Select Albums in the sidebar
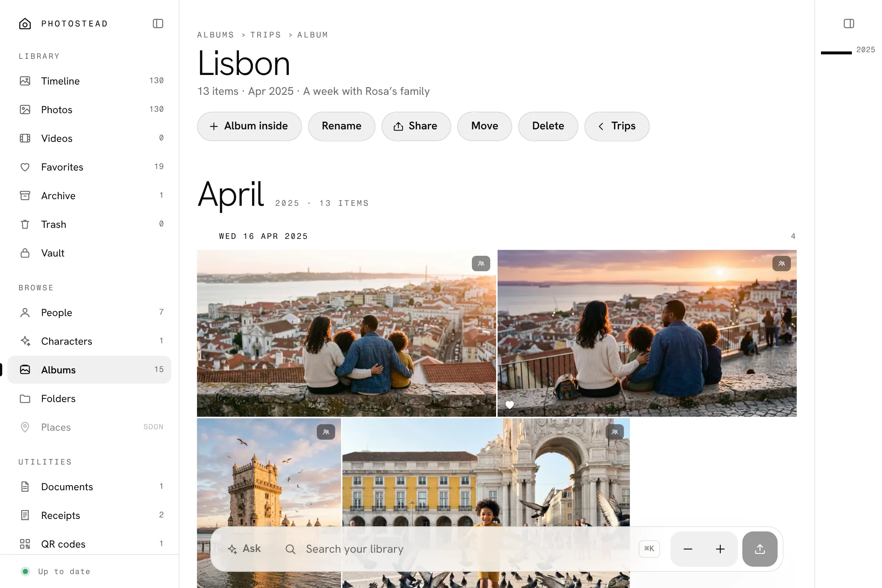This screenshot has height=588, width=882. (x=89, y=370)
